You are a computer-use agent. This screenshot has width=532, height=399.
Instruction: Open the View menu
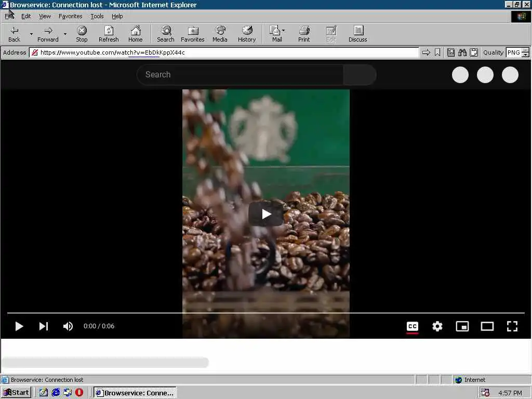pos(45,16)
